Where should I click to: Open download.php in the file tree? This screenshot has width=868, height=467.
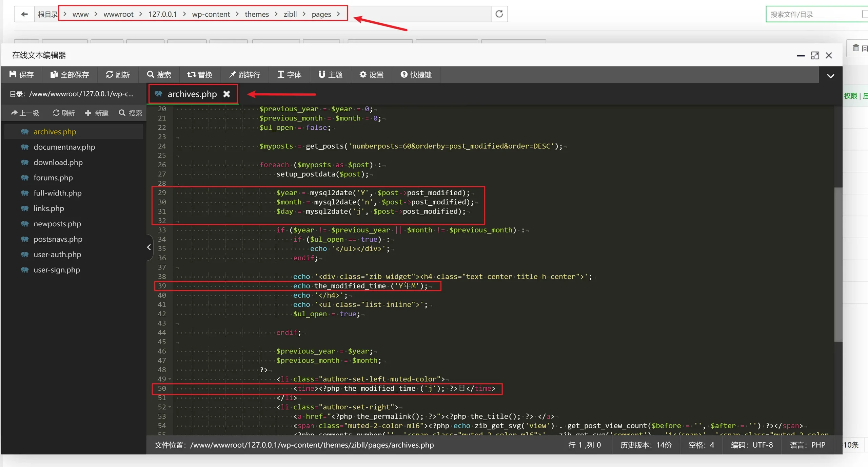(x=73, y=162)
